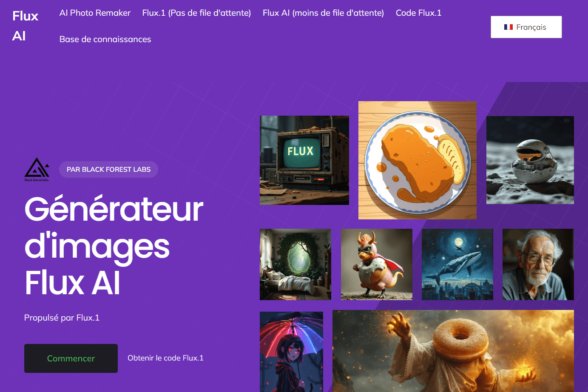Open Base de connaissances page
The height and width of the screenshot is (392, 588).
[x=105, y=39]
